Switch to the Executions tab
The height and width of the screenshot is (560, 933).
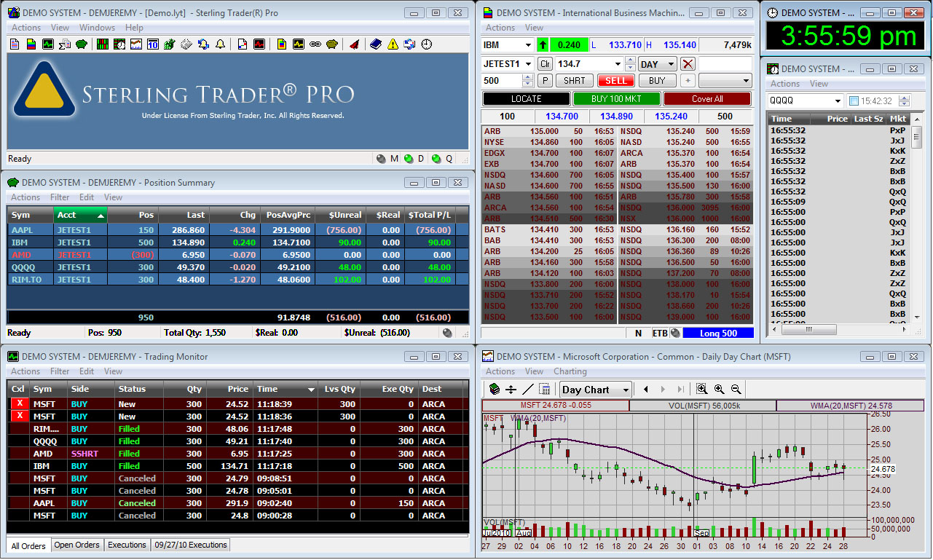tap(127, 545)
